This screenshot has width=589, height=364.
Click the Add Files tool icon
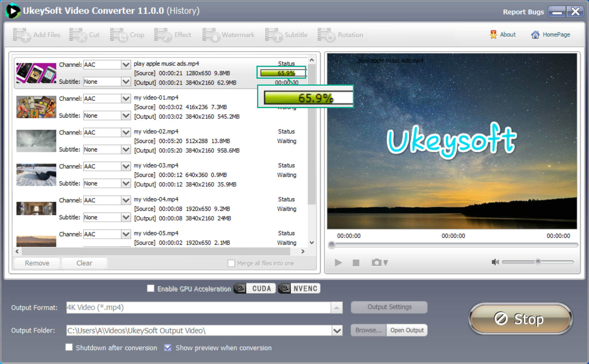coord(22,35)
